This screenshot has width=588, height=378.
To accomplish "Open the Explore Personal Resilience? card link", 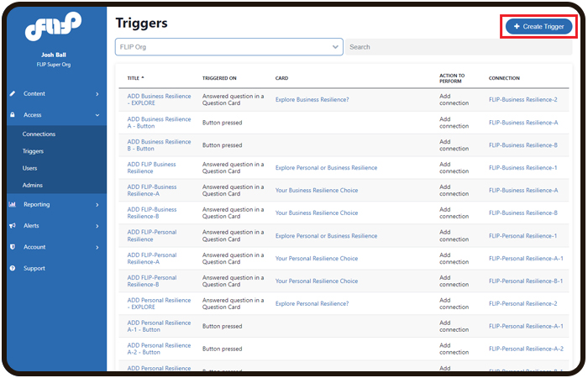I will tap(312, 303).
